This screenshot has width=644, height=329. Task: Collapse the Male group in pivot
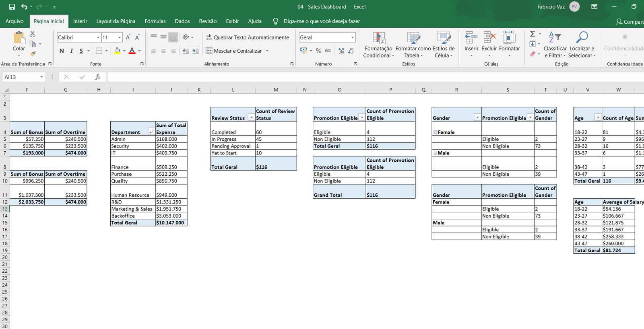pos(435,153)
